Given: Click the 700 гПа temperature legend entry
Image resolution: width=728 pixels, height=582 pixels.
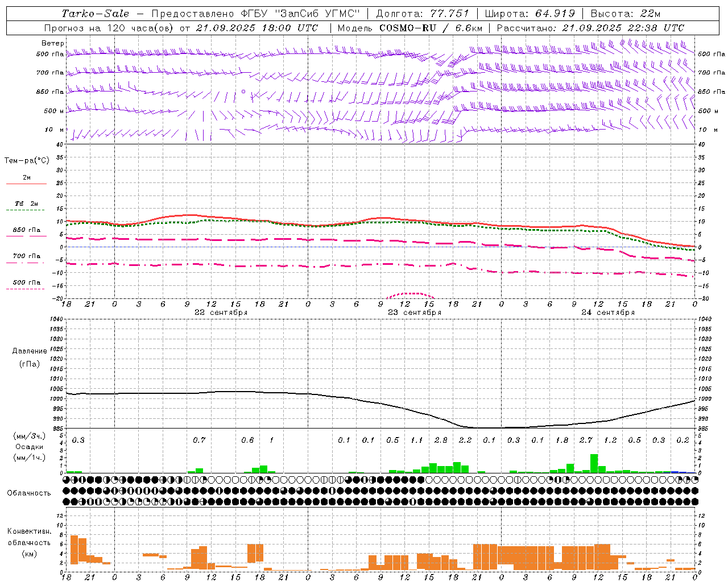Looking at the screenshot, I should (26, 256).
